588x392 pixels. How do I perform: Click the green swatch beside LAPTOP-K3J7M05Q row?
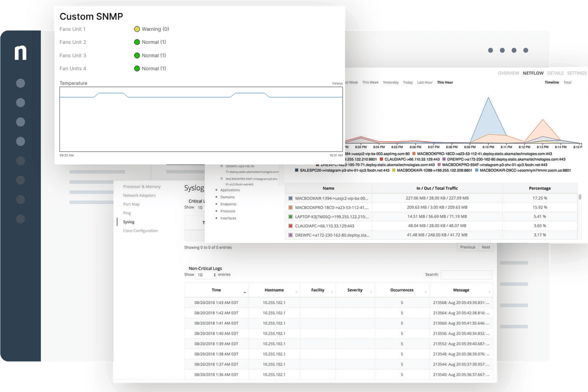tap(290, 217)
